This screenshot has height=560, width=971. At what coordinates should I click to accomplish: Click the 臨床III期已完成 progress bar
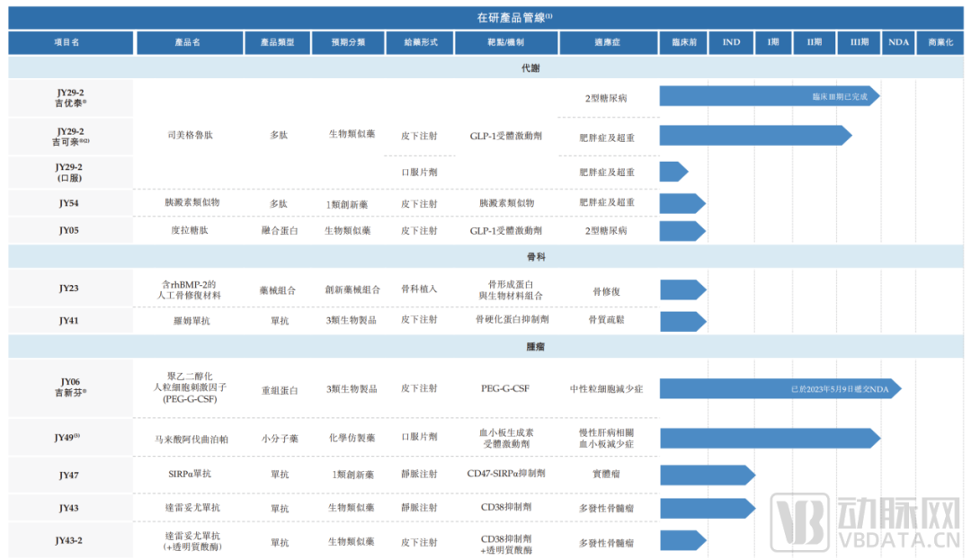click(x=769, y=96)
